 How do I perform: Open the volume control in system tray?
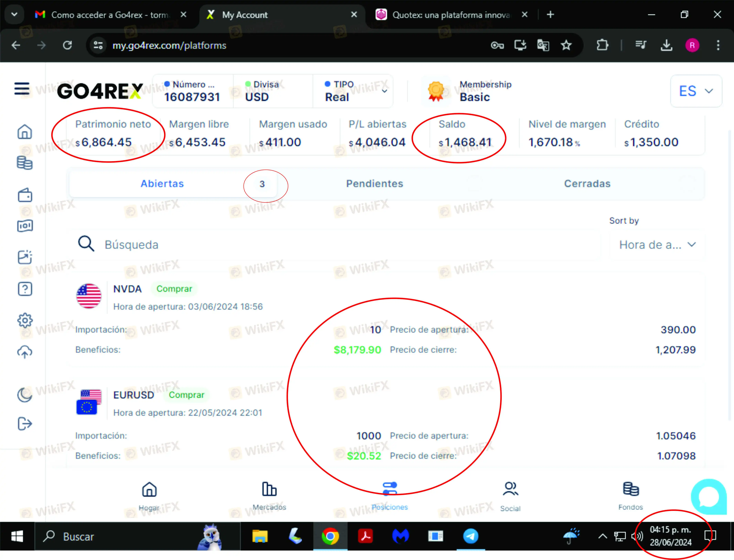tap(637, 536)
